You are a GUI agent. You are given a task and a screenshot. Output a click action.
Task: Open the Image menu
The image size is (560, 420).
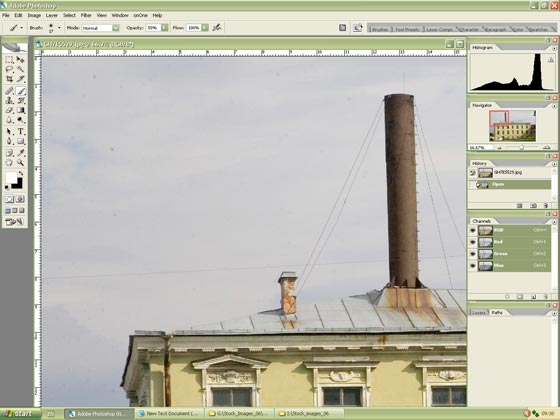pyautogui.click(x=34, y=15)
